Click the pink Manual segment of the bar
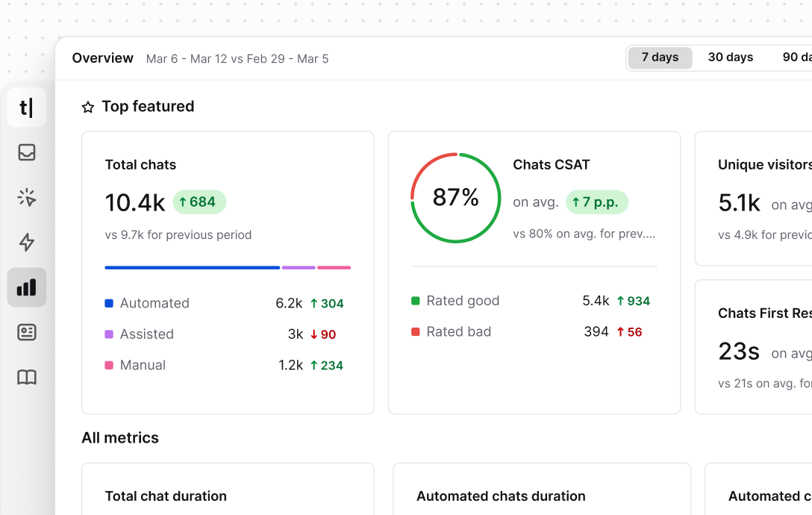Screen dimensions: 812x515 click(x=335, y=267)
